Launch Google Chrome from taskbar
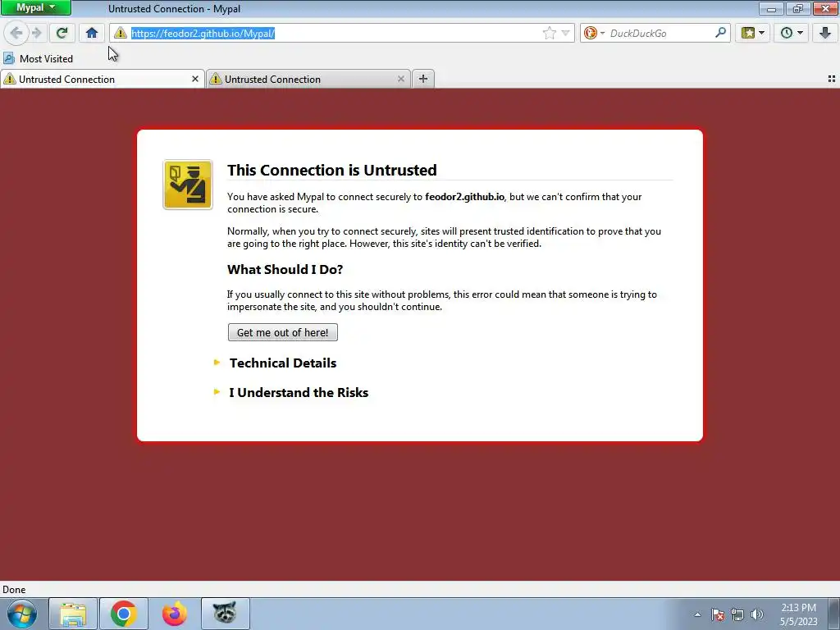Screen dimensions: 840x630 tap(124, 614)
